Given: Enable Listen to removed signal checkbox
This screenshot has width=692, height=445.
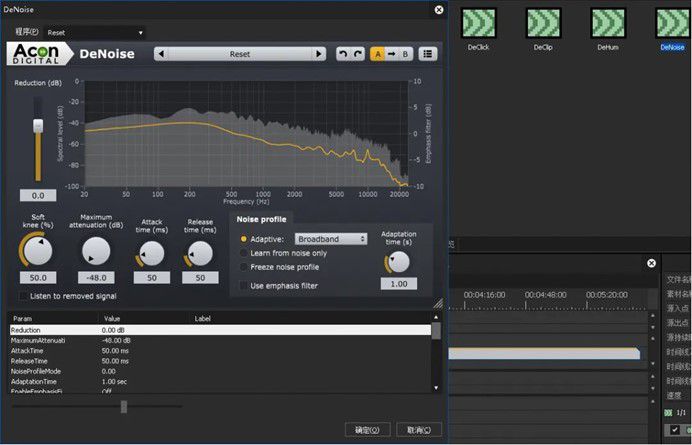Looking at the screenshot, I should click(x=23, y=296).
